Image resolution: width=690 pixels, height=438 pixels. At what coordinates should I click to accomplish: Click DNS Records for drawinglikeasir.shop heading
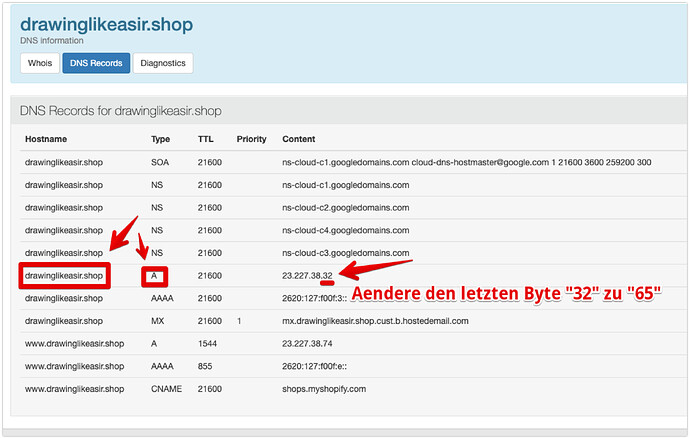(121, 111)
